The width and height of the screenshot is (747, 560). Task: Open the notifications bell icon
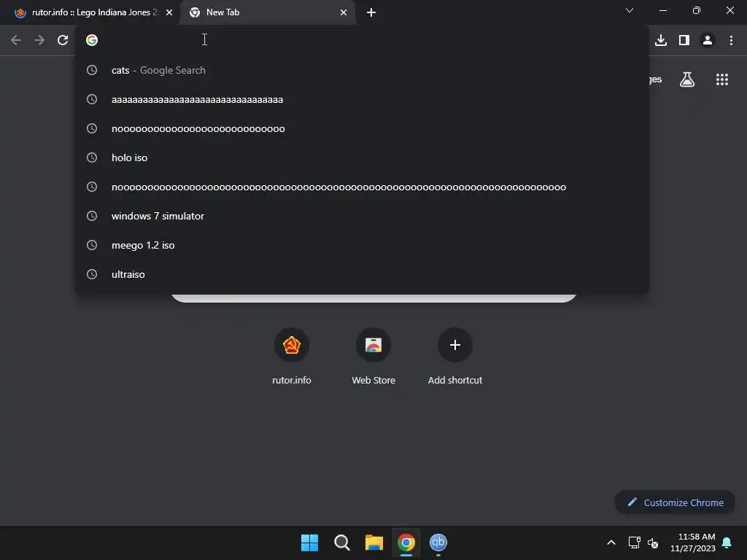[x=727, y=542]
